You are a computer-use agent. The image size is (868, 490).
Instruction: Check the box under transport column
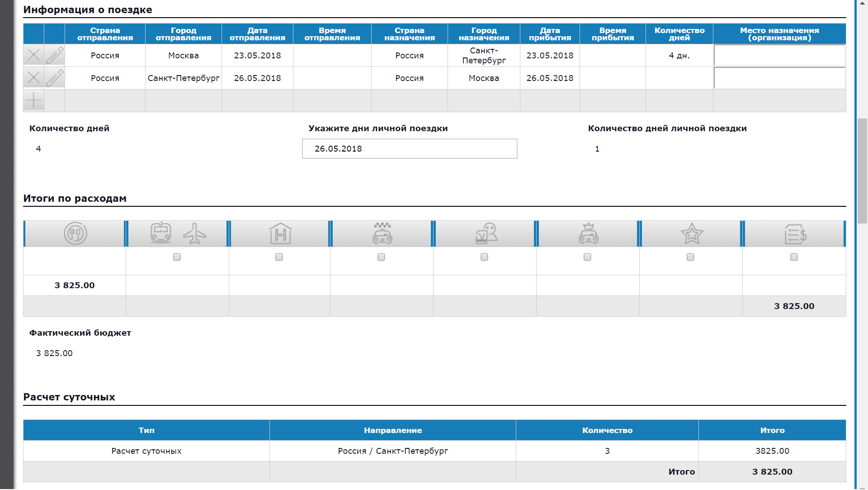(x=177, y=257)
